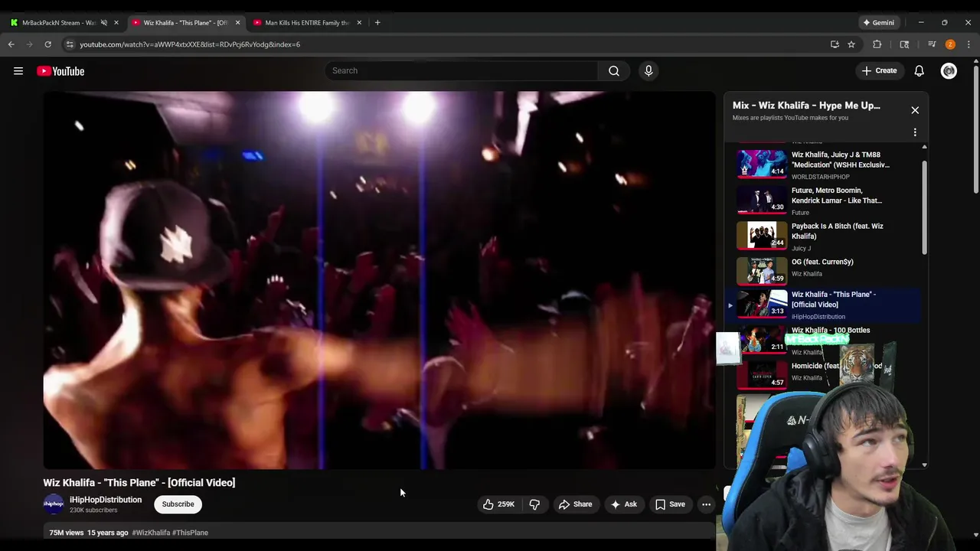The height and width of the screenshot is (551, 980).
Task: Close the Wiz Khalifa This Plane tab
Action: click(237, 22)
